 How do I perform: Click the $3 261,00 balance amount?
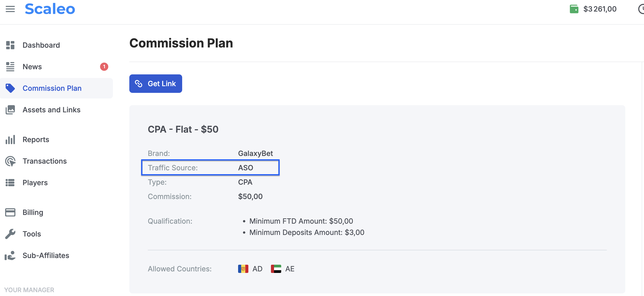point(600,9)
